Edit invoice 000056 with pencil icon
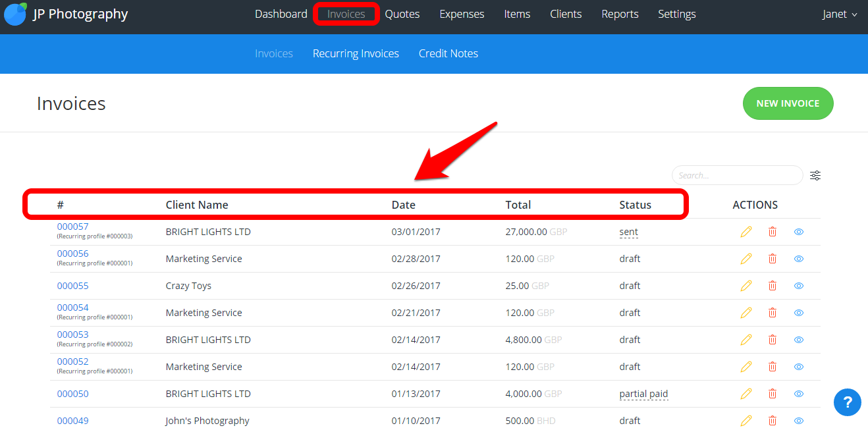 click(746, 259)
